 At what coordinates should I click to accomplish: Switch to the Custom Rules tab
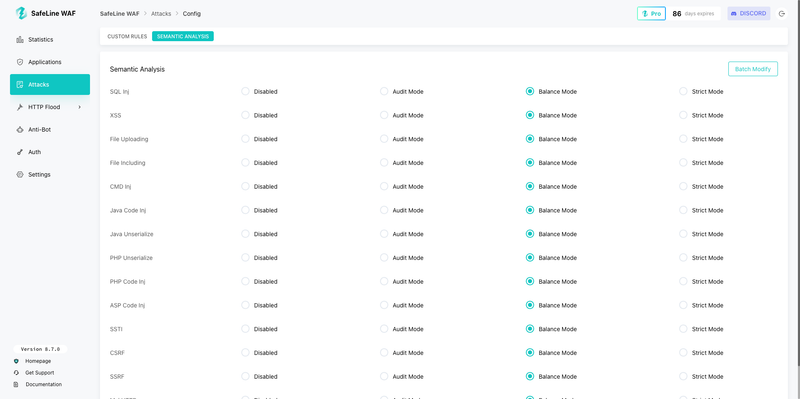point(127,37)
